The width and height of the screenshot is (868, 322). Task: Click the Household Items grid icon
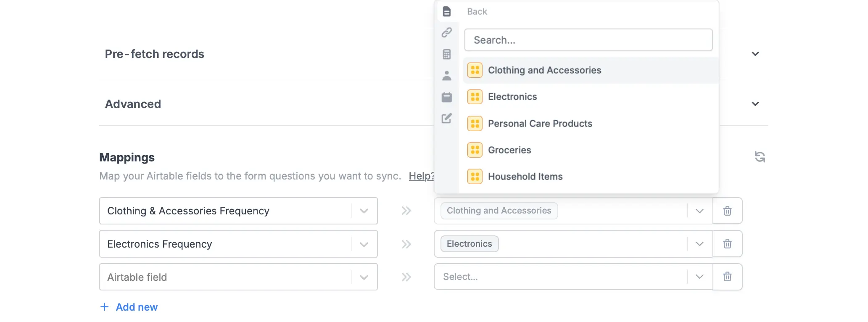475,177
